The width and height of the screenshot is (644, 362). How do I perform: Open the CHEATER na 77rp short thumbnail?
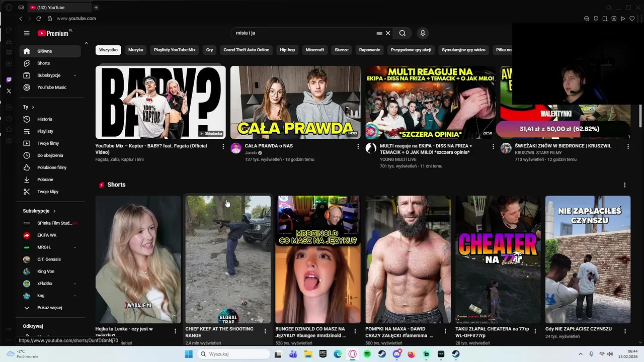point(498,259)
